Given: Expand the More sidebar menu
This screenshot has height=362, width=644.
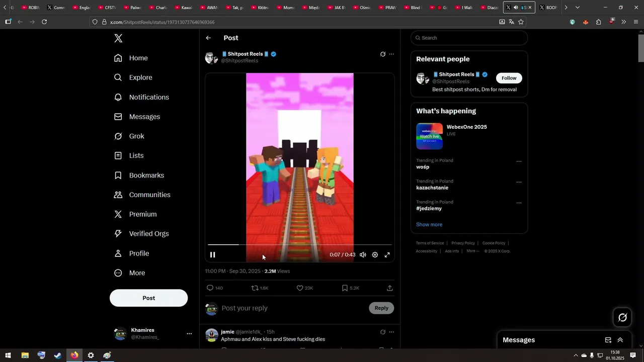Looking at the screenshot, I should pos(130,273).
